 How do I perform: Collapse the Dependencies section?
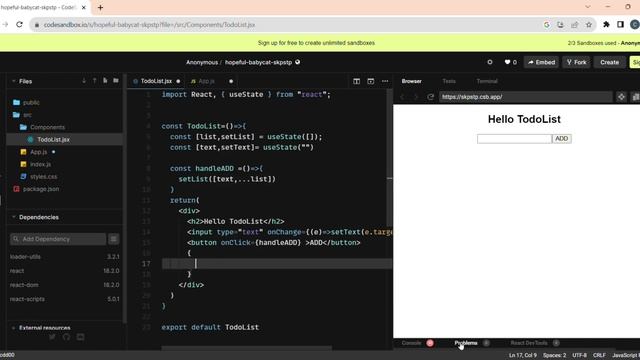(13, 217)
